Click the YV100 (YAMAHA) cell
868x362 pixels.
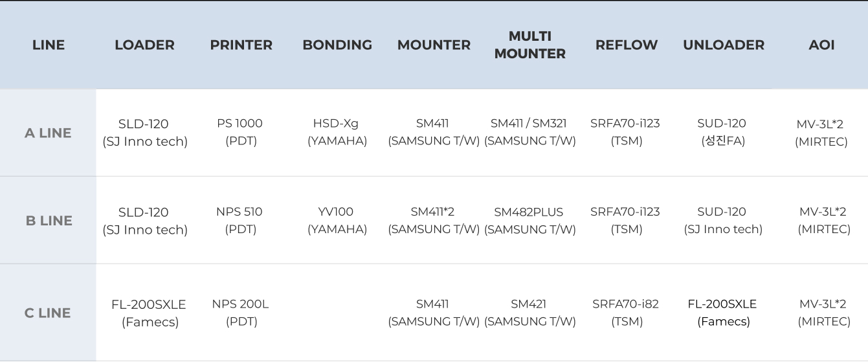337,220
